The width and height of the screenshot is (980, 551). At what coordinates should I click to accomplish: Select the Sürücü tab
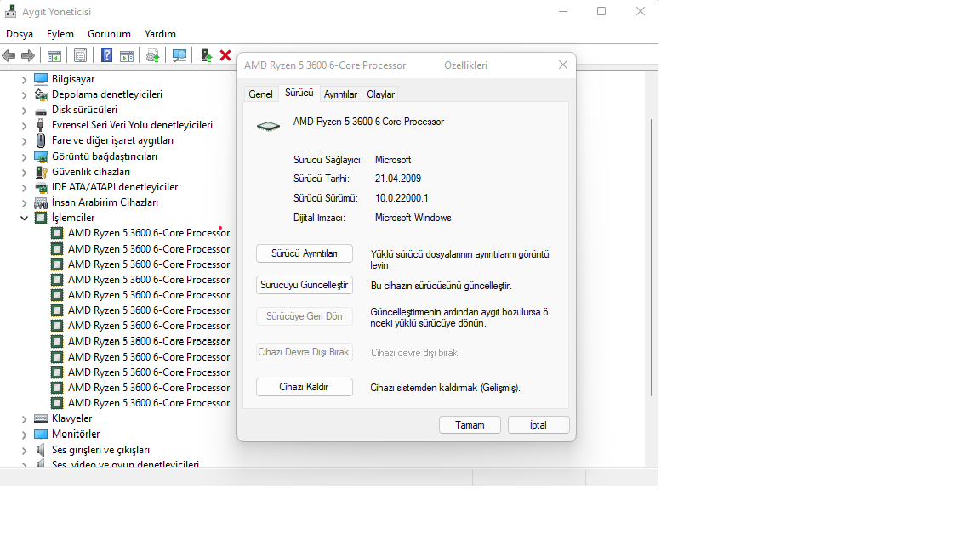(299, 93)
